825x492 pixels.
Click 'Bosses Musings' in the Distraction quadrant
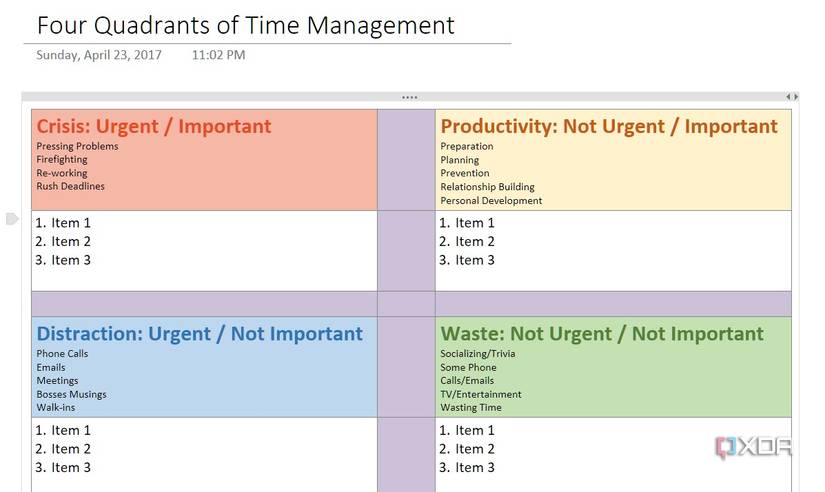tap(71, 394)
